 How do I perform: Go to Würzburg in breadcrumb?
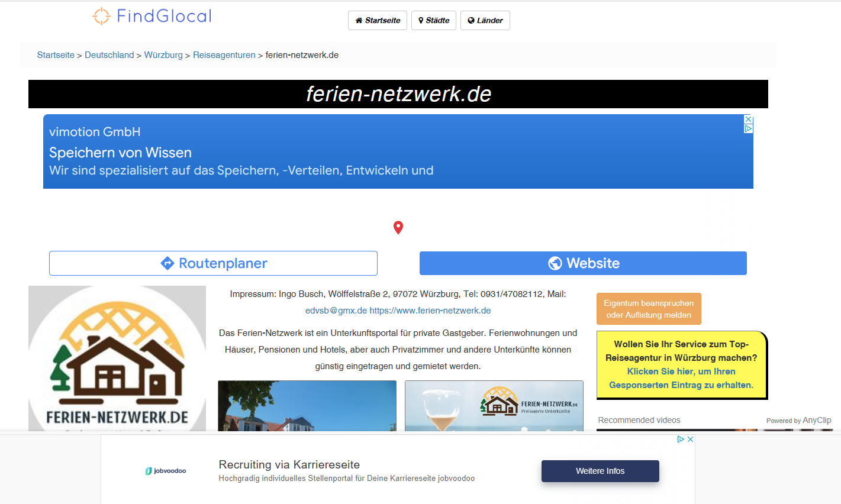pos(163,55)
